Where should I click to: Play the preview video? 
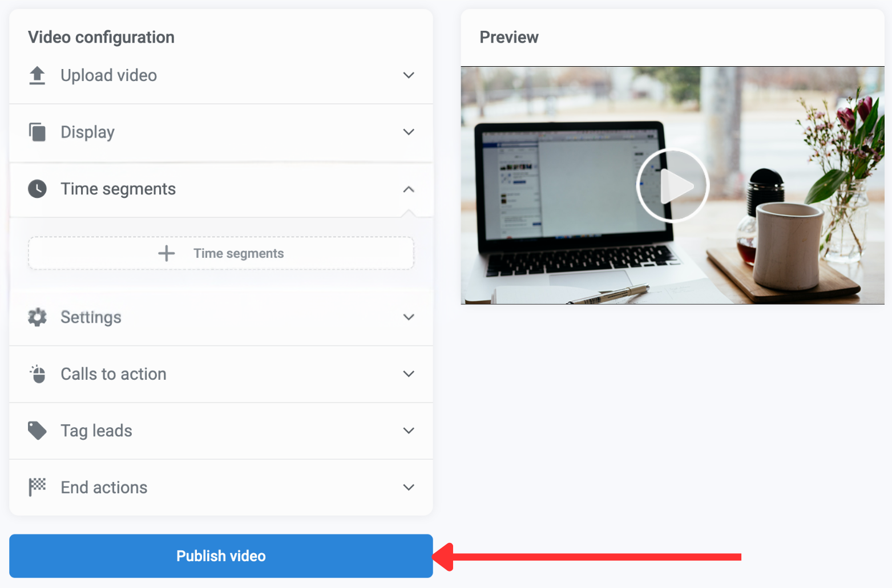[672, 185]
